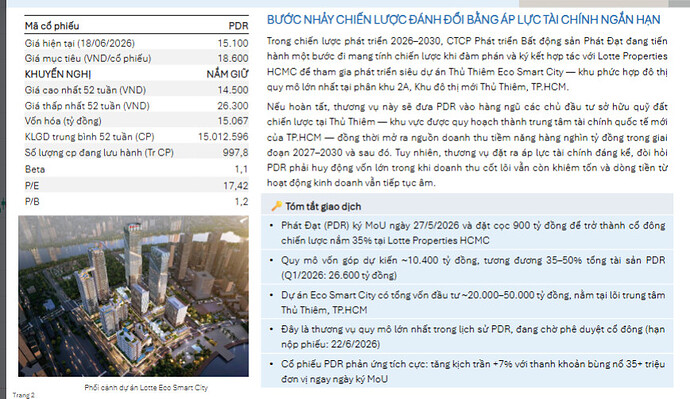Click the target price value 18.600
Viewport: 690px width, 399px height.
click(x=233, y=59)
